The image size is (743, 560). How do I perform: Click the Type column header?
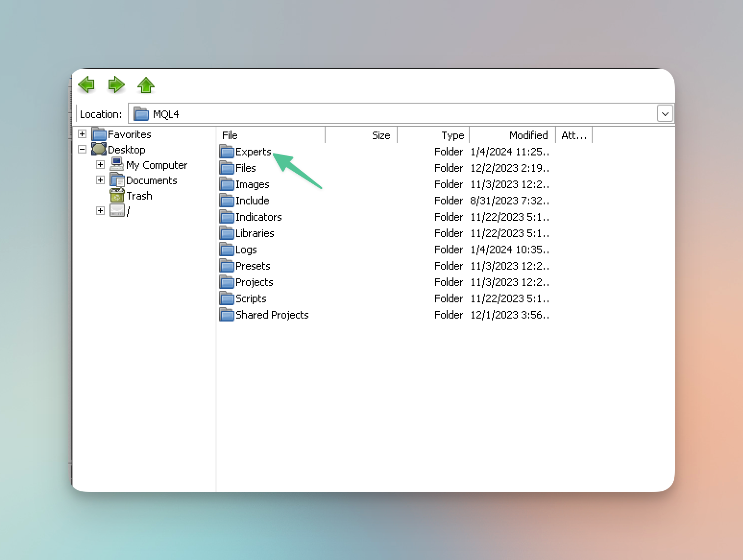(433, 135)
